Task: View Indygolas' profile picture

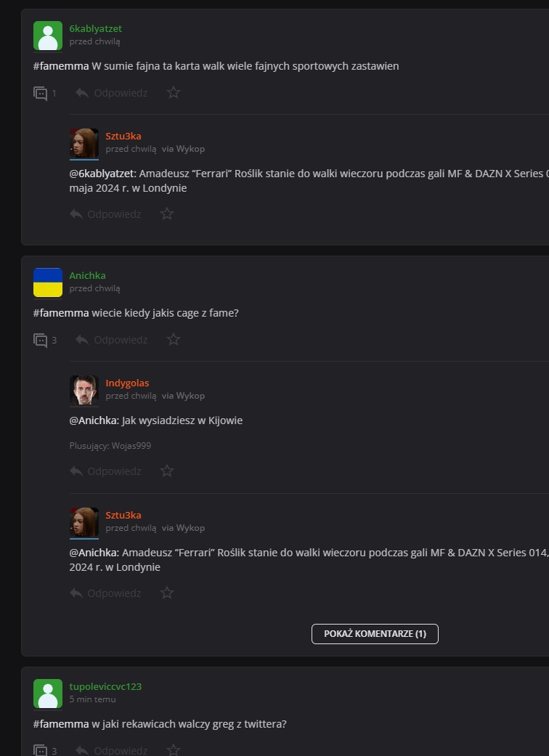Action: point(84,390)
